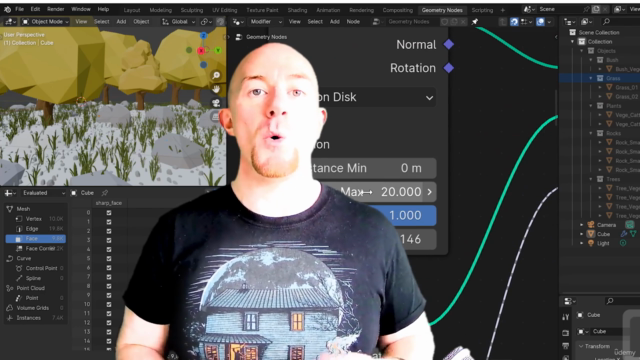The image size is (640, 360).
Task: Click the Cube modifier wrench icon in outliner
Action: 624,234
